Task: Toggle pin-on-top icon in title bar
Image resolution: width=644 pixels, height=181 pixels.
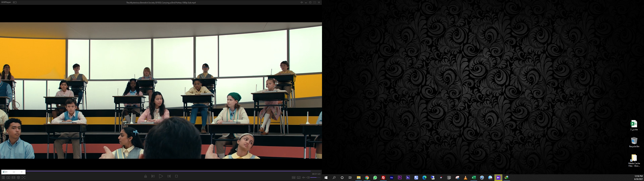Action: point(302,3)
